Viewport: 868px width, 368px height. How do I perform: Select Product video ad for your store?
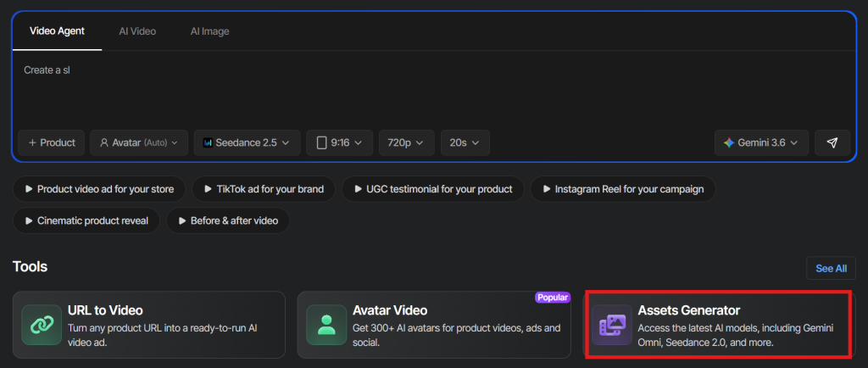100,189
